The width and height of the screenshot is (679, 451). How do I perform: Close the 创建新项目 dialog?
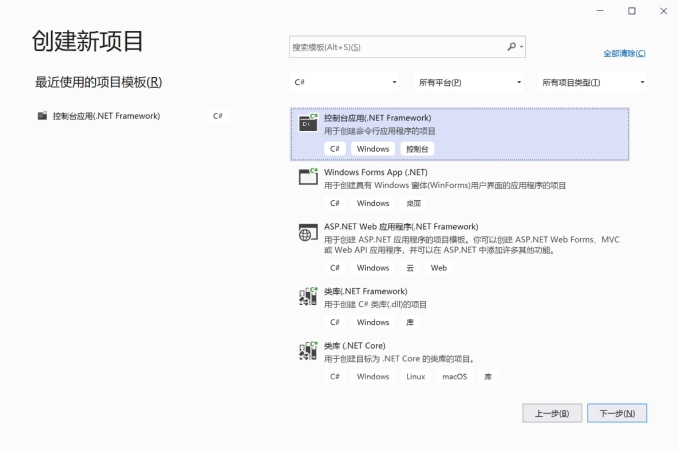[663, 11]
